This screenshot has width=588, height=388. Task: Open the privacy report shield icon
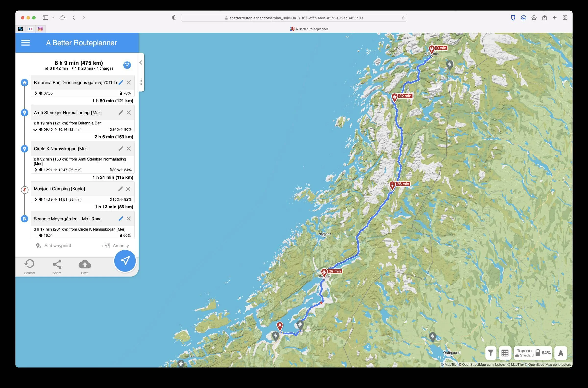[174, 18]
